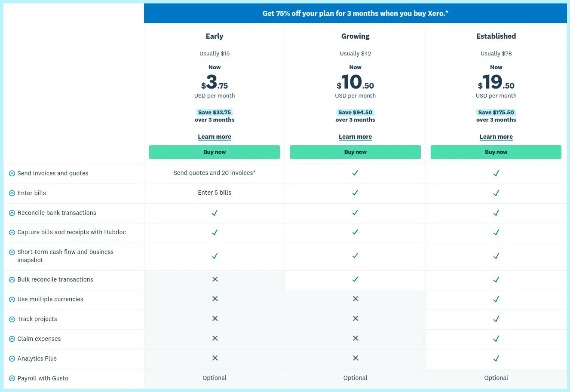Click the 'Save $94.50' badge on Growing plan

coord(355,112)
